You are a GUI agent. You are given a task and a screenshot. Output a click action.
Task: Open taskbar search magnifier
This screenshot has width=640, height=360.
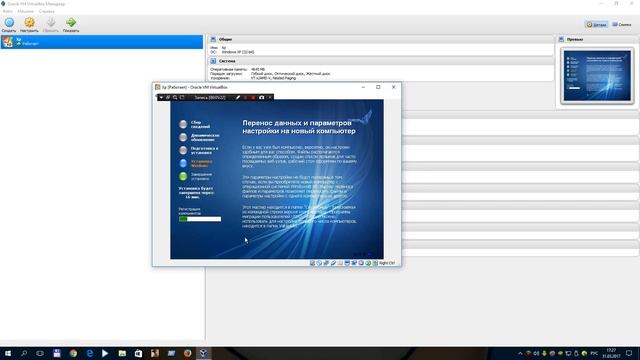point(24,353)
